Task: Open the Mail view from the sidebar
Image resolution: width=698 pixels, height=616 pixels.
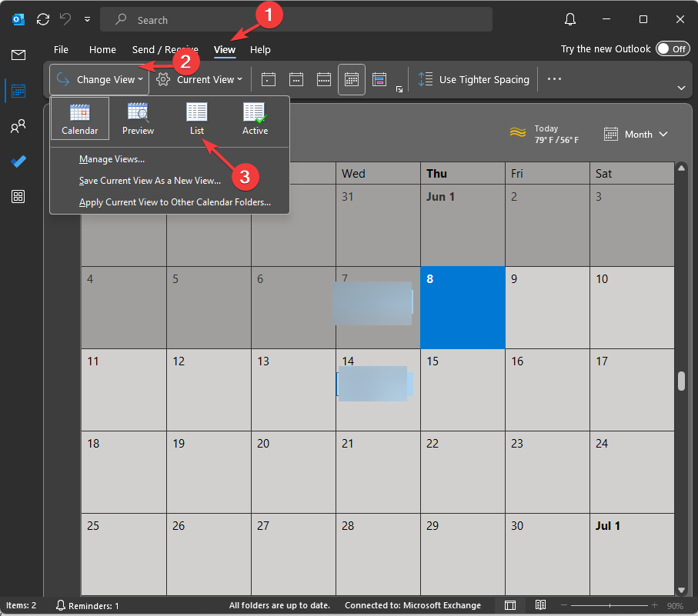Action: [18, 55]
